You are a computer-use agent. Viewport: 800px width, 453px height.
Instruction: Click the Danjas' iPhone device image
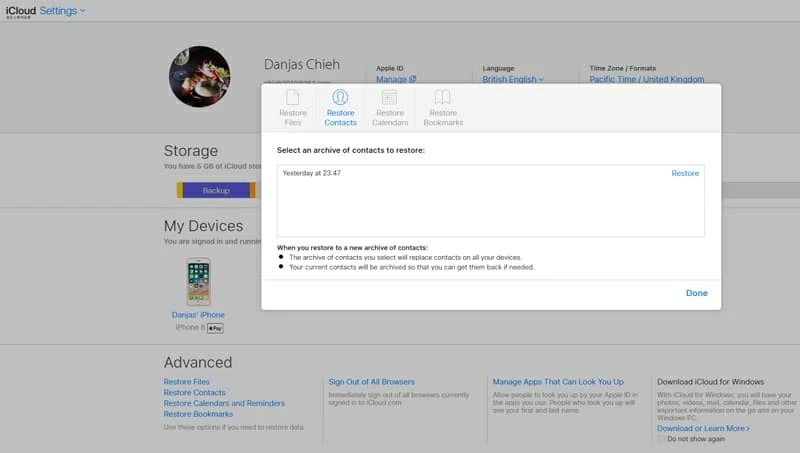(198, 281)
